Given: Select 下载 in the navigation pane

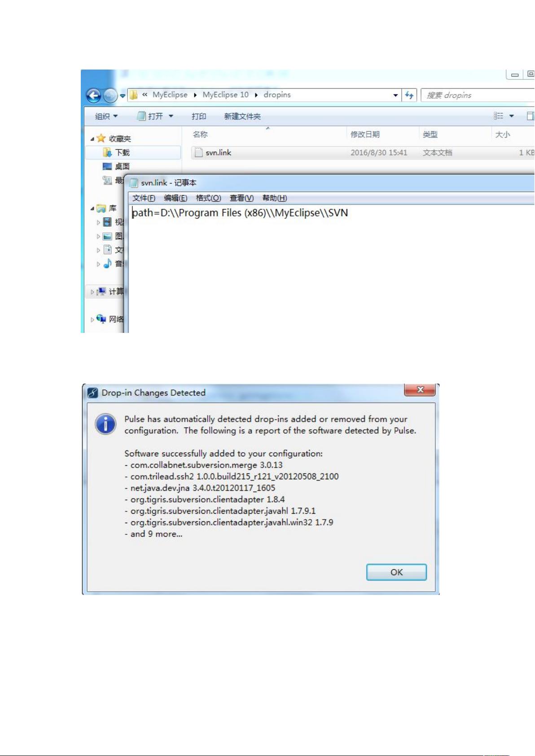Looking at the screenshot, I should (122, 153).
